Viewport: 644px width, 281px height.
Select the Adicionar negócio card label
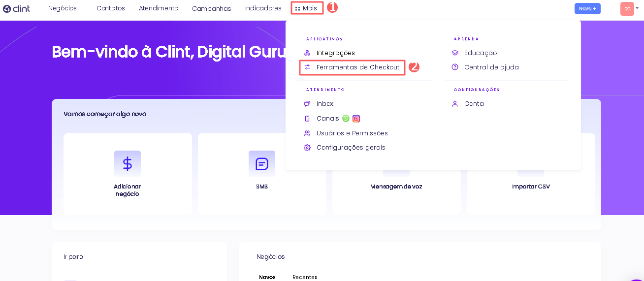click(128, 190)
